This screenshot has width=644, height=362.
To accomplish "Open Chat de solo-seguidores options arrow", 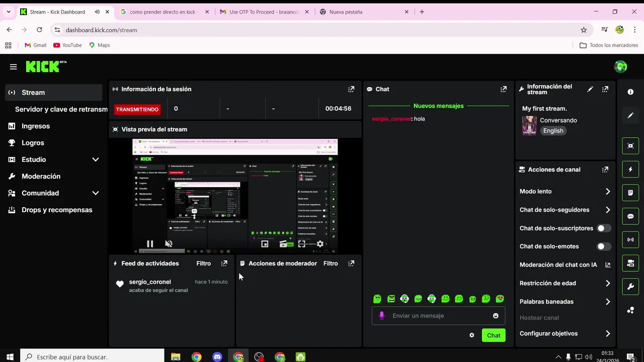I will [608, 210].
